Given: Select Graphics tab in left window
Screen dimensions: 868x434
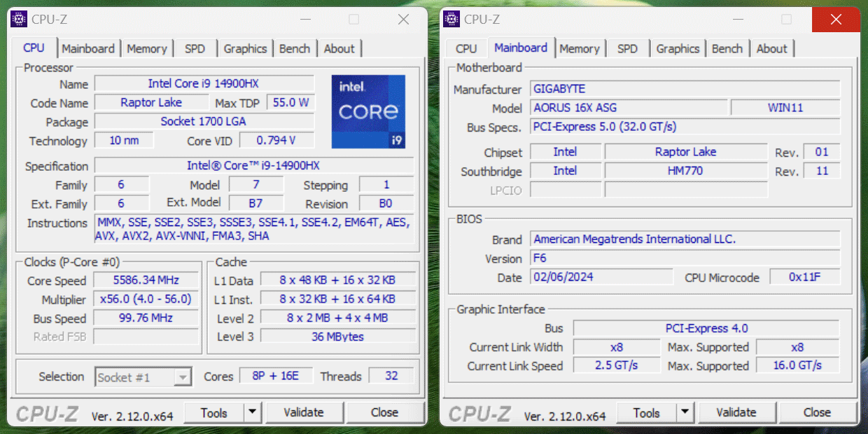Looking at the screenshot, I should (x=245, y=49).
